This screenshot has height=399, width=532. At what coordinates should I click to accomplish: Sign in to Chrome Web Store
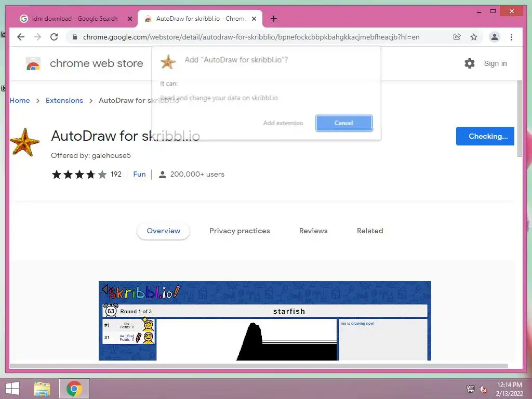click(495, 63)
